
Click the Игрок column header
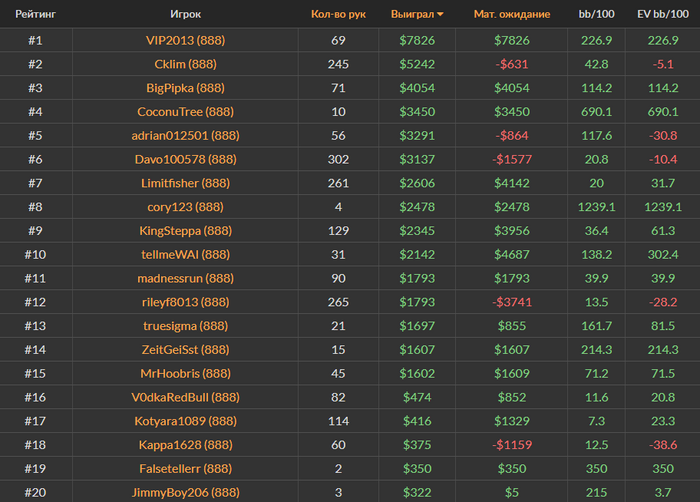(x=185, y=15)
